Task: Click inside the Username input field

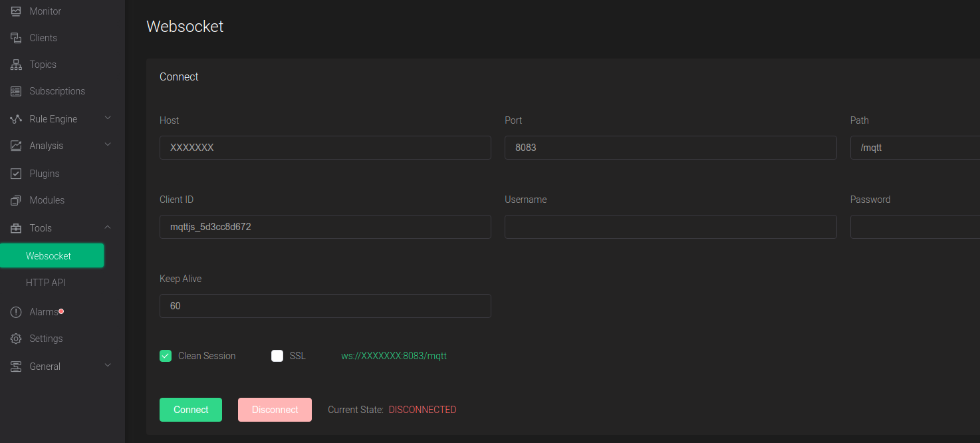Action: pyautogui.click(x=670, y=227)
